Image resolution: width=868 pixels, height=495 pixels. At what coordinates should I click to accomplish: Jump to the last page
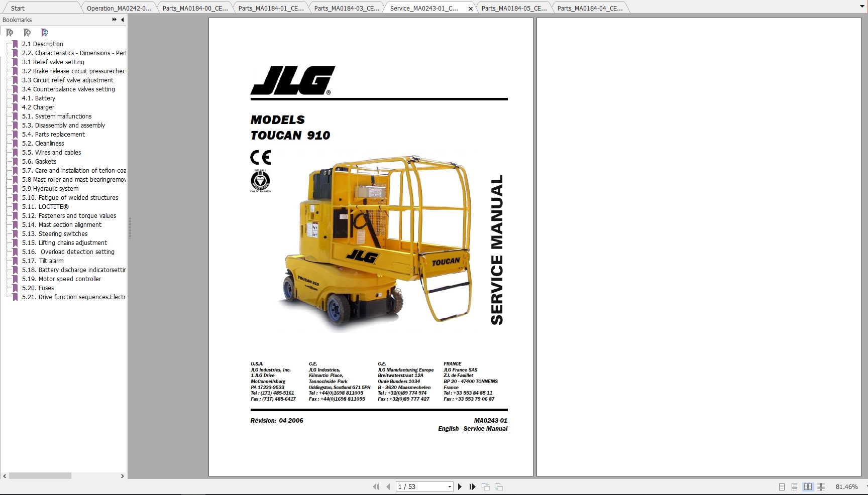click(472, 486)
